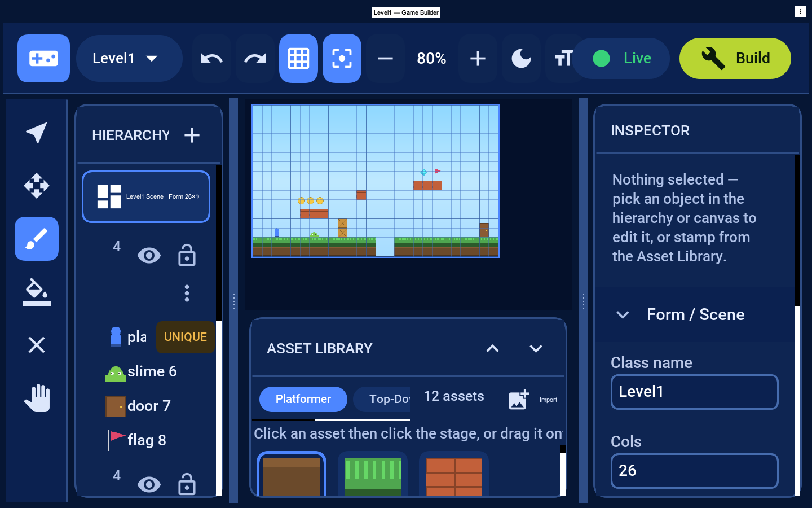The image size is (812, 508).
Task: Zoom out with the minus button
Action: 385,58
